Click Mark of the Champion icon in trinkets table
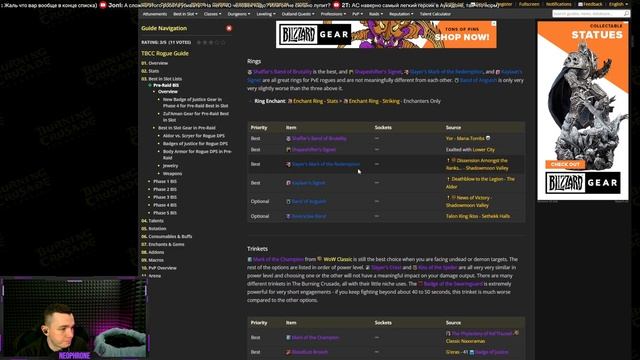The height and width of the screenshot is (360, 640). [288, 338]
